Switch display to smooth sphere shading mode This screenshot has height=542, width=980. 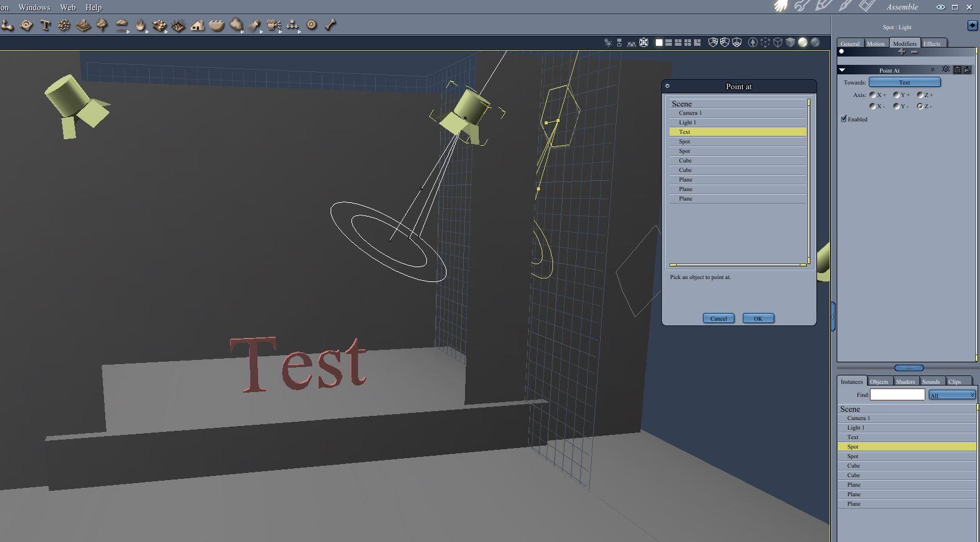click(x=803, y=42)
